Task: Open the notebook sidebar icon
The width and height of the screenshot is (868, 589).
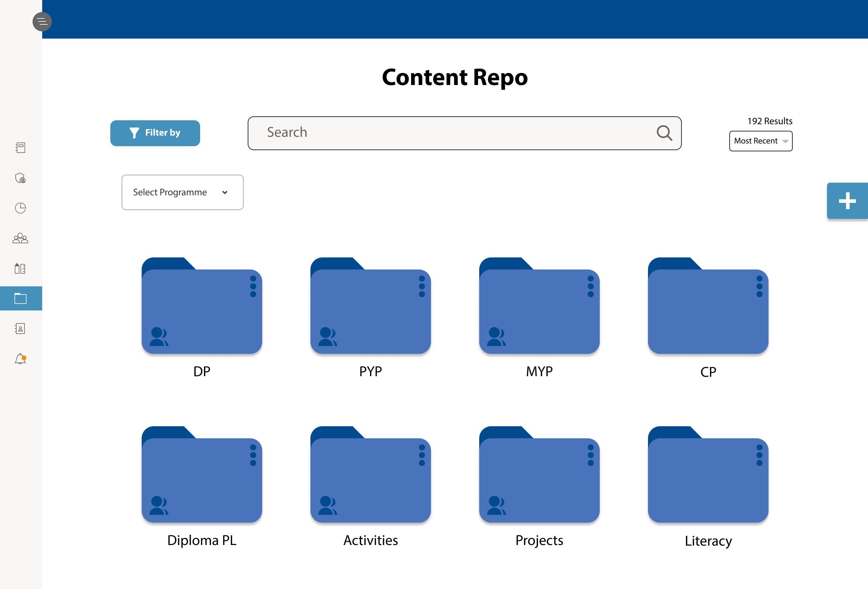Action: [x=20, y=148]
